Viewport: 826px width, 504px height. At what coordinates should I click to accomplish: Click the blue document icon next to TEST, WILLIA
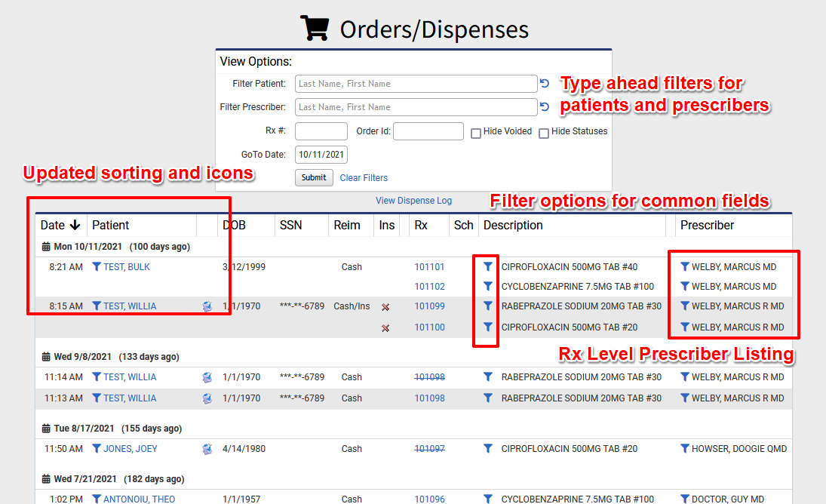pyautogui.click(x=207, y=306)
